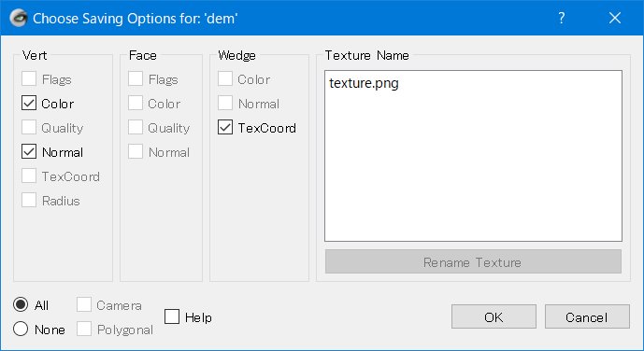Toggle the Vert Quality checkbox
Screen dimensions: 644x351
pyautogui.click(x=29, y=127)
